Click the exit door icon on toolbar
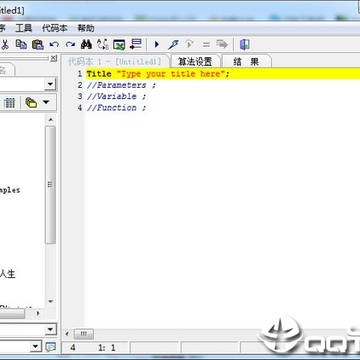Image resolution: width=360 pixels, height=360 pixels. [244, 44]
